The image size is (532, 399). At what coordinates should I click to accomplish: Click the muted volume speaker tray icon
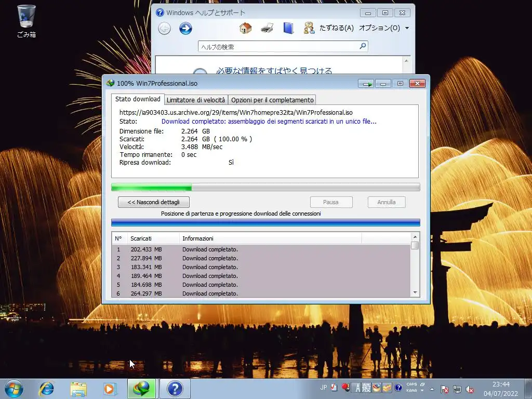click(x=470, y=390)
